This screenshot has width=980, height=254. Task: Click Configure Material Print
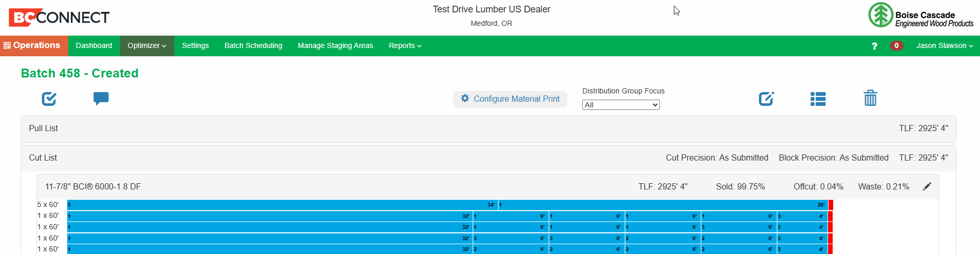(510, 99)
